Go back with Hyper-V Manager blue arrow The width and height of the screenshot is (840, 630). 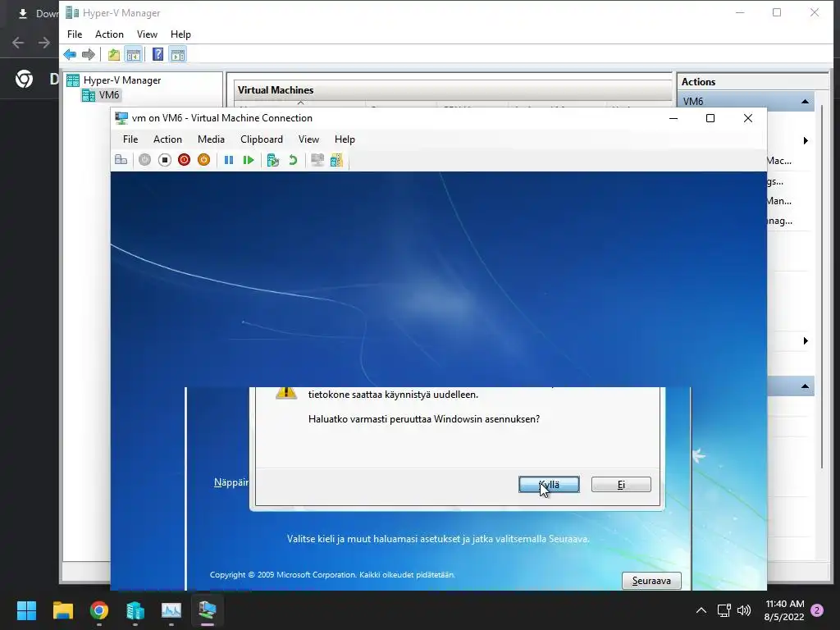70,54
